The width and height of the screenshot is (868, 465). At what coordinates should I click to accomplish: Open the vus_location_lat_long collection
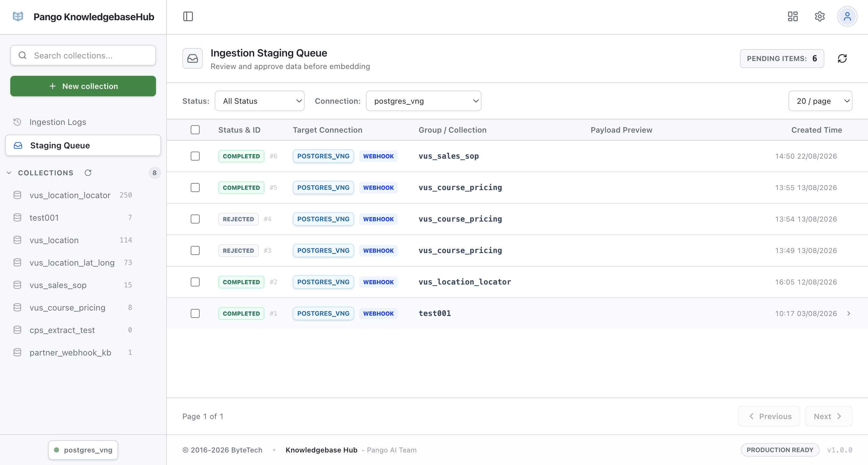click(x=83, y=262)
